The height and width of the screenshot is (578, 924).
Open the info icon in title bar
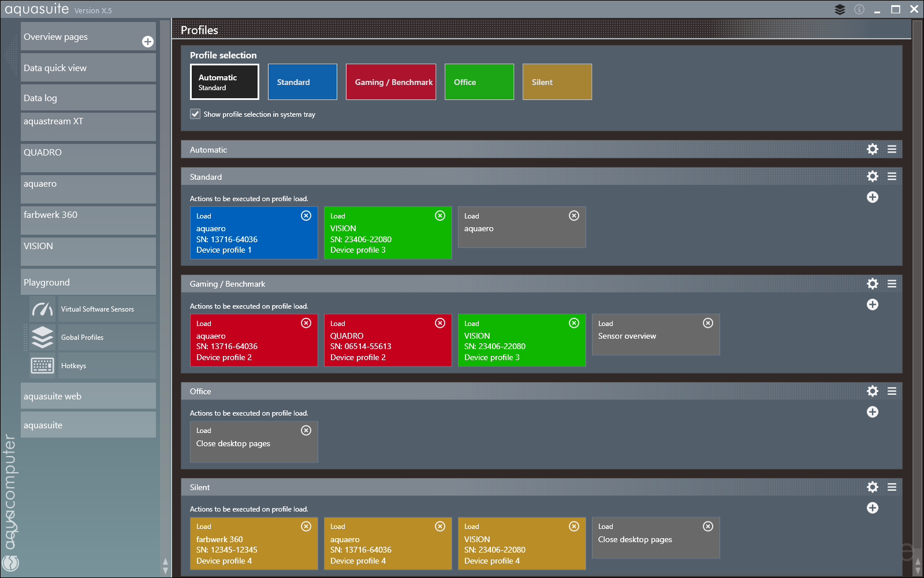tap(859, 9)
